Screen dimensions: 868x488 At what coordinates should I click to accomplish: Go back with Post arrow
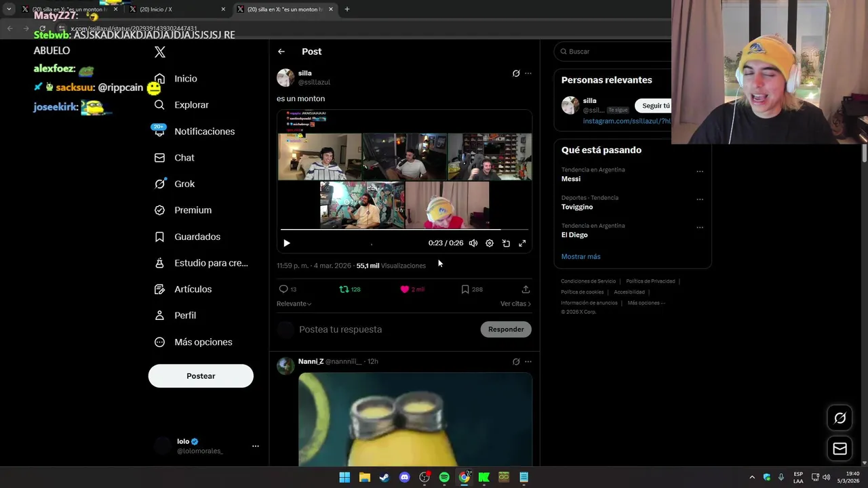[x=281, y=52]
